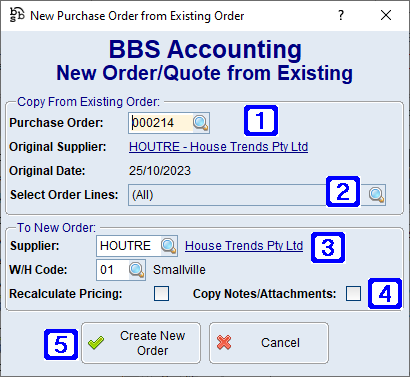This screenshot has width=410, height=377.
Task: Click the Recalculate Pricing label
Action: [x=66, y=294]
